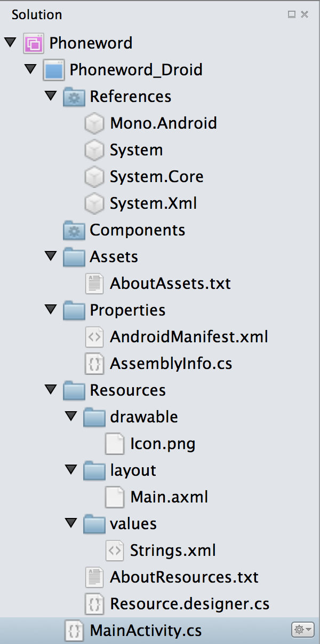320x644 pixels.
Task: Click the Mono.Android reference icon
Action: (x=94, y=123)
